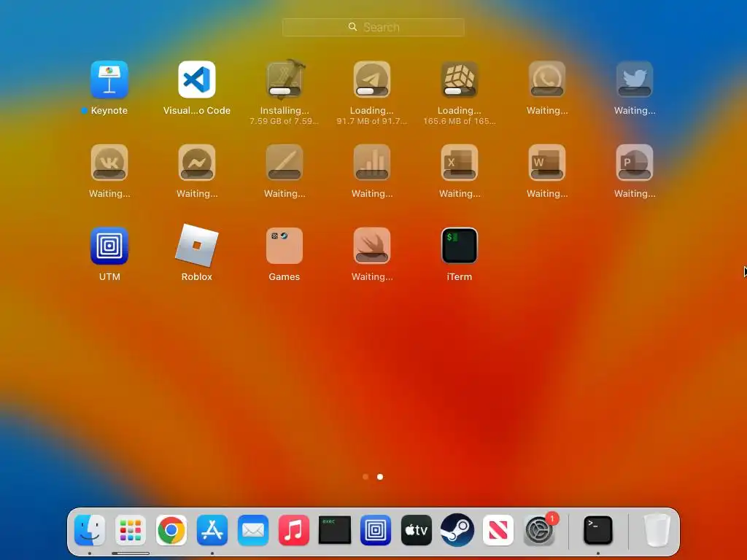Click the "Games" folder label
The width and height of the screenshot is (747, 560).
(x=285, y=276)
